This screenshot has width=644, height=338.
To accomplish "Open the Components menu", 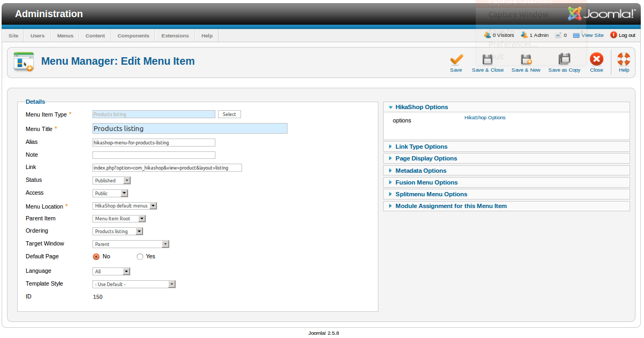I will click(133, 36).
